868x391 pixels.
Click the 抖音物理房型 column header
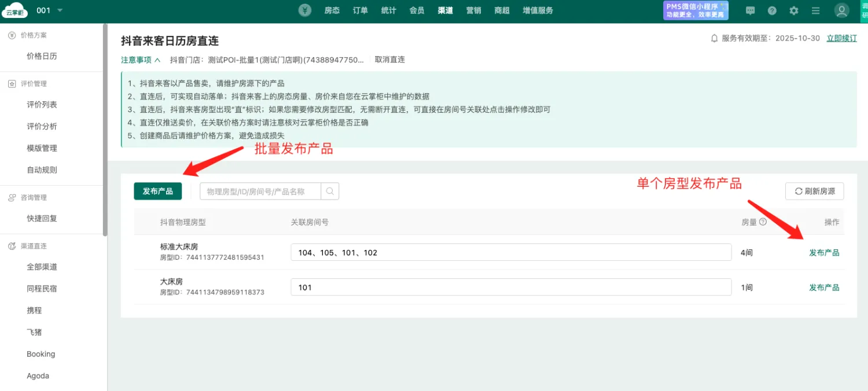click(183, 222)
